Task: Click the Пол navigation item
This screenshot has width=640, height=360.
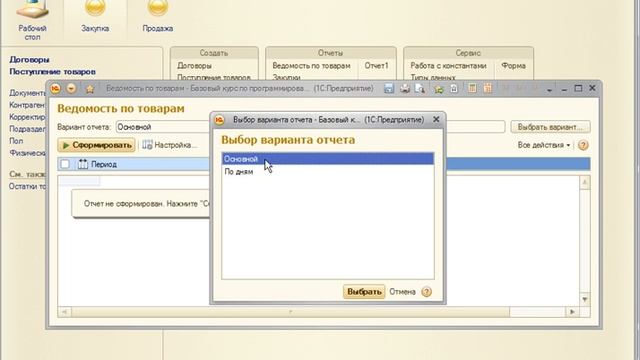Action: (16, 141)
